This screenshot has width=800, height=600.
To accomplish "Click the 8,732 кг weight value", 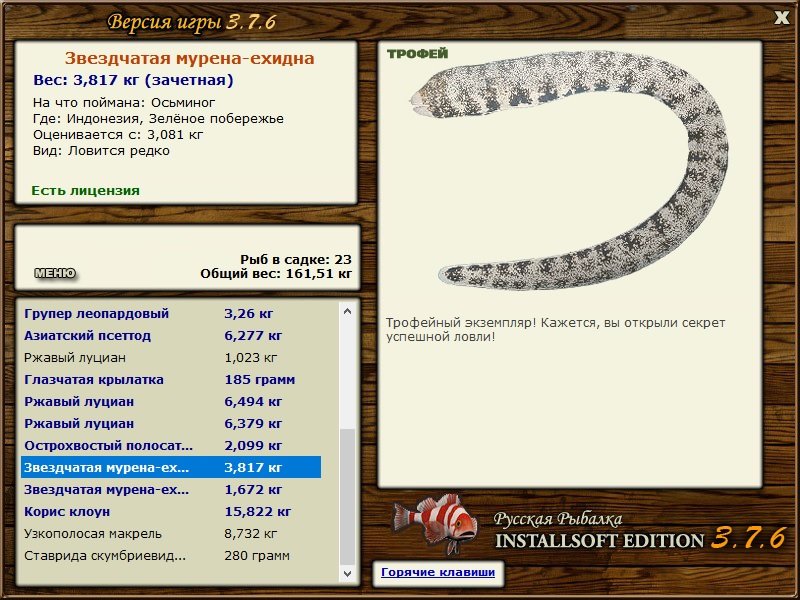I will coord(251,534).
